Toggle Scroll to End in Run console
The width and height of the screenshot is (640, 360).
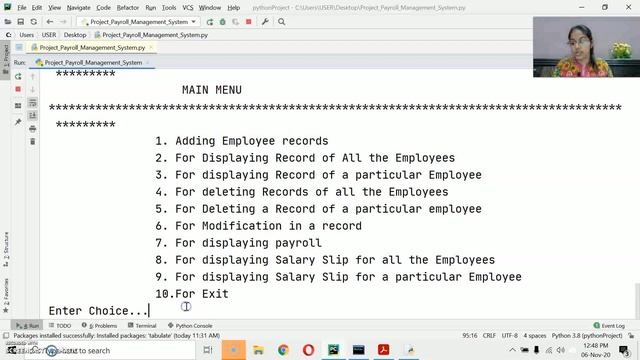pos(33,116)
